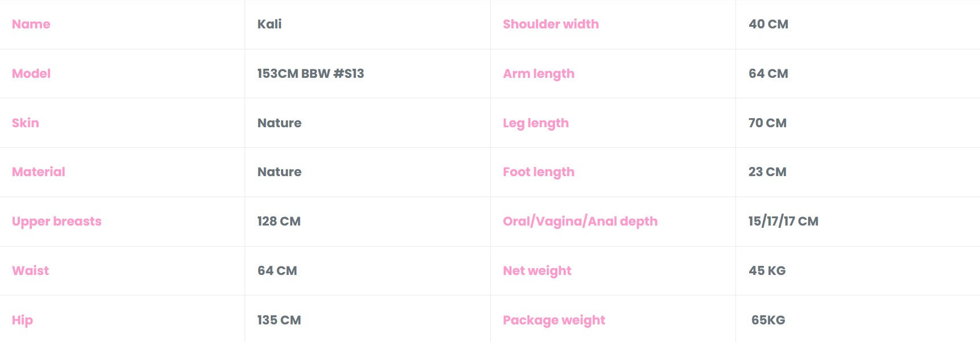The width and height of the screenshot is (980, 342).
Task: Click the Net weight label
Action: [x=537, y=271]
